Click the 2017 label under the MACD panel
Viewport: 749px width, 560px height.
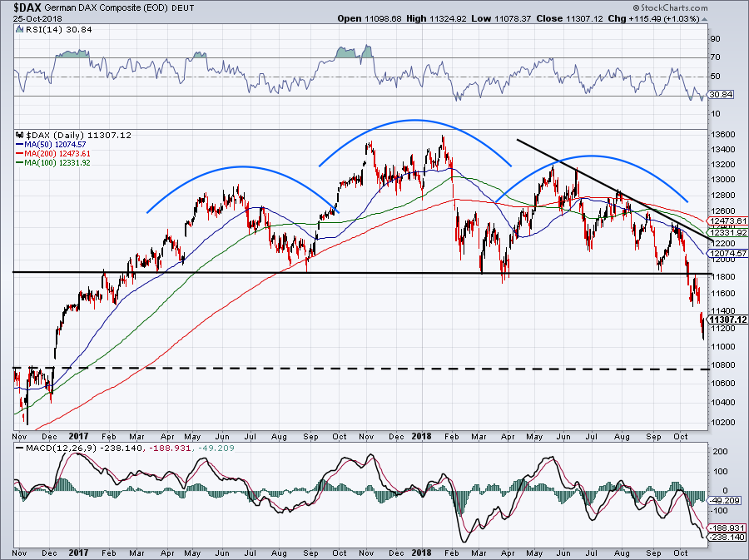[78, 553]
